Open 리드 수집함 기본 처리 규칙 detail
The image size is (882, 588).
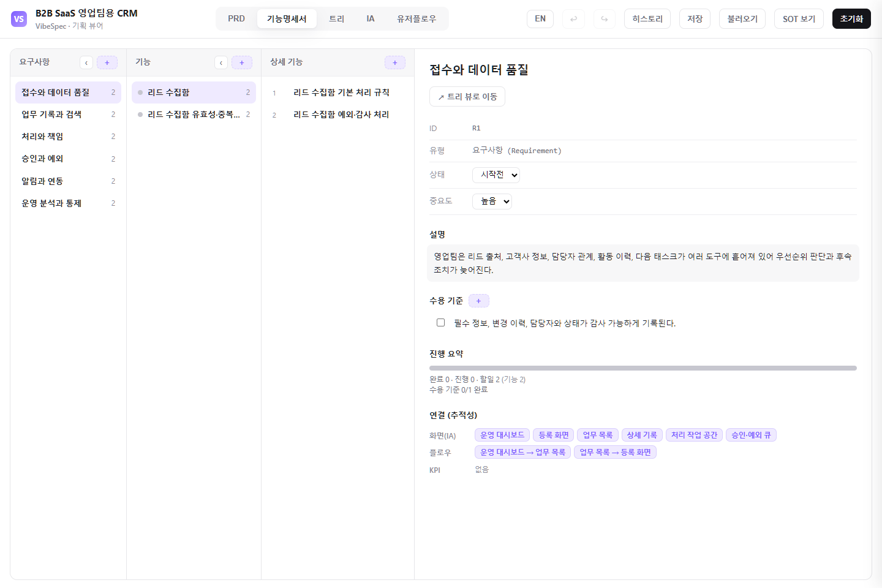(x=337, y=92)
